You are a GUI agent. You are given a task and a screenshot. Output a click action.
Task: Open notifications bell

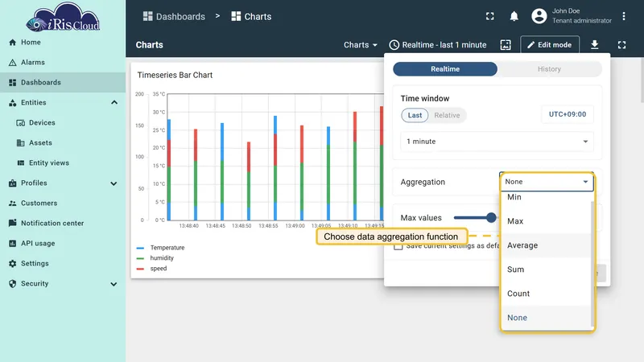[x=514, y=16]
